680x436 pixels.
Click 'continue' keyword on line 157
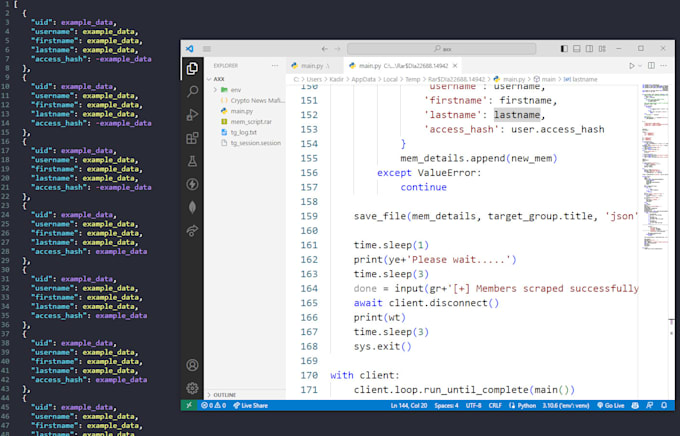[x=423, y=187]
